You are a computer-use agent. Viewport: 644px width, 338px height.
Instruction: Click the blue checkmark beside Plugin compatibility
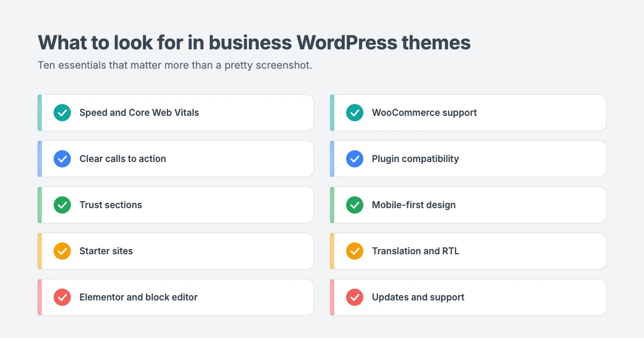click(x=355, y=159)
